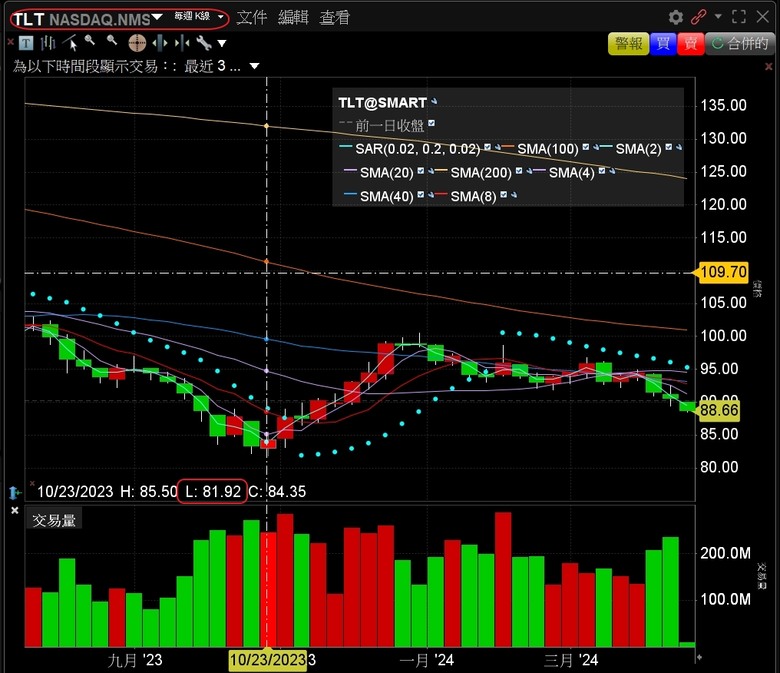Open wrench settings for SMA(4)
The width and height of the screenshot is (780, 673).
pos(612,171)
